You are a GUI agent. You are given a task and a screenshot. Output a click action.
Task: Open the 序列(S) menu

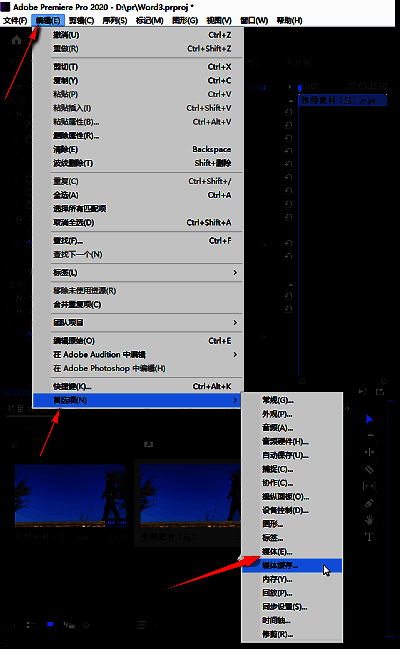[115, 20]
